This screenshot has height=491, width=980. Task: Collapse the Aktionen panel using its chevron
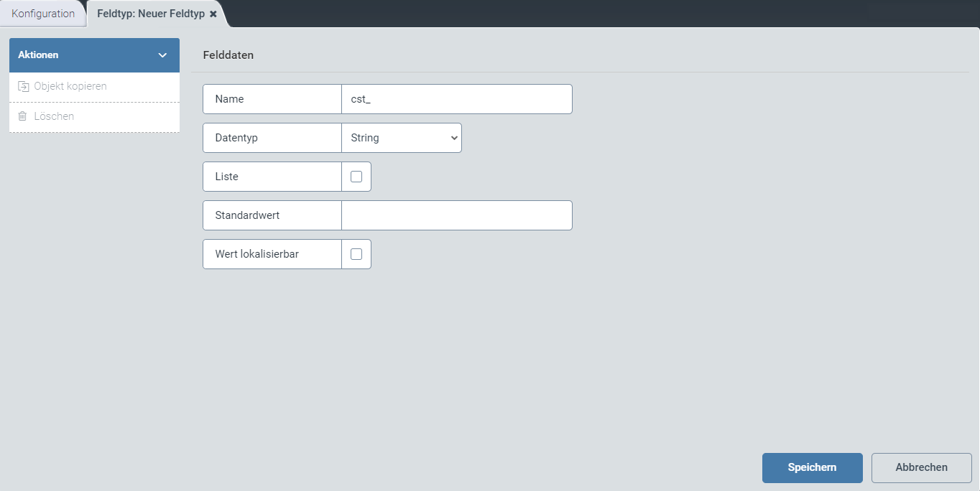pos(162,55)
